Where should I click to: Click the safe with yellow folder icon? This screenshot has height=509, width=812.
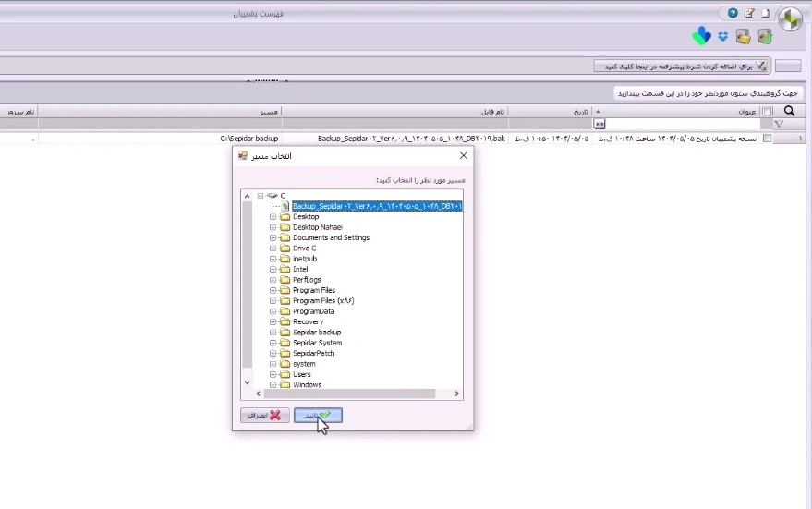[x=744, y=36]
